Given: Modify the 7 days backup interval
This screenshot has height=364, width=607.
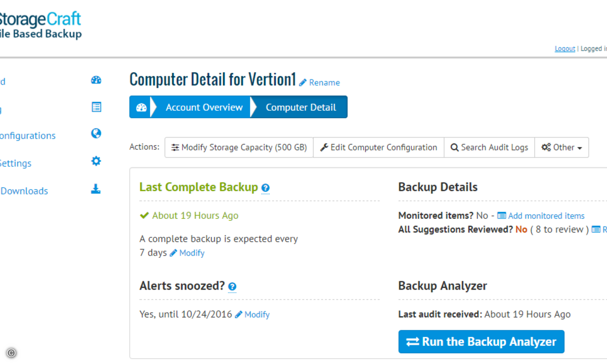Looking at the screenshot, I should pos(187,253).
